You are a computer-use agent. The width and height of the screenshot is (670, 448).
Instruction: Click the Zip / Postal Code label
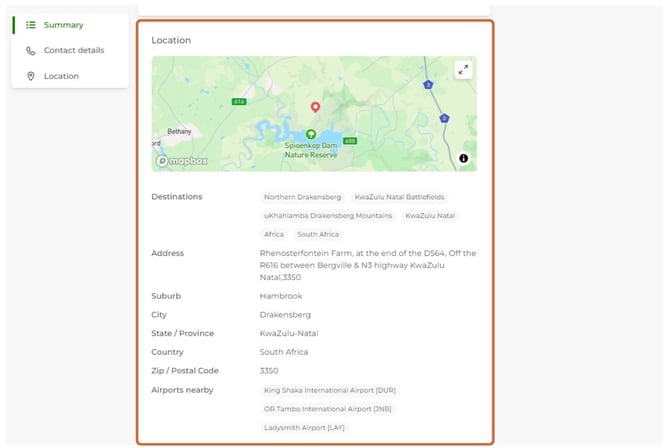[x=185, y=371]
